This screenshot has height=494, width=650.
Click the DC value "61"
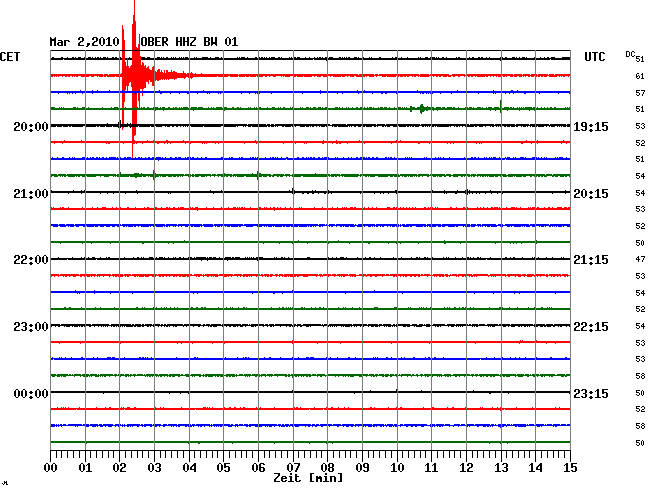point(640,76)
